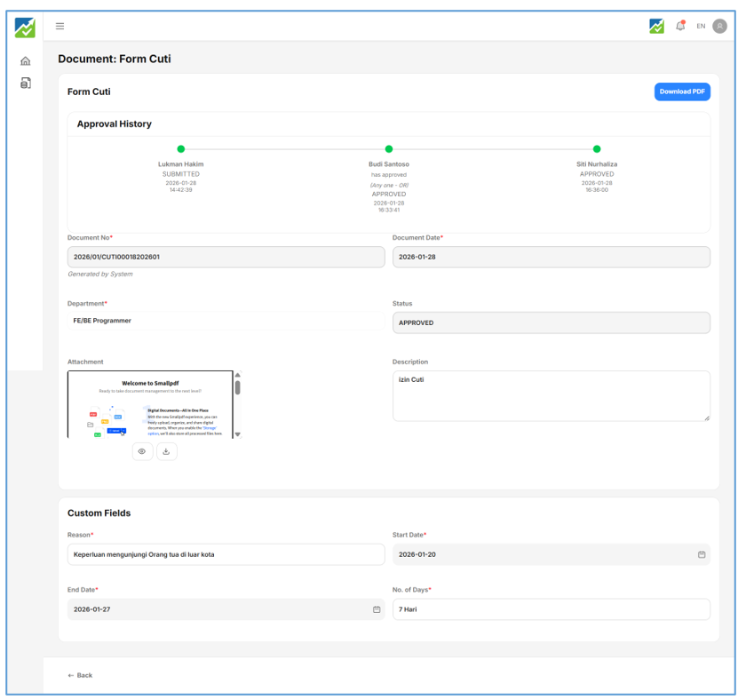
Task: Click the Reason input field
Action: (x=226, y=554)
